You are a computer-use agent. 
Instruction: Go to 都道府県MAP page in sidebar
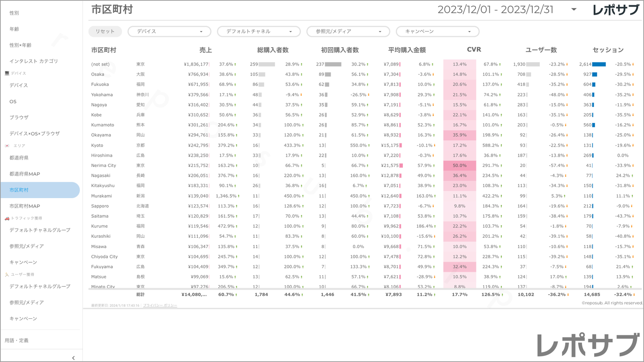pos(25,174)
